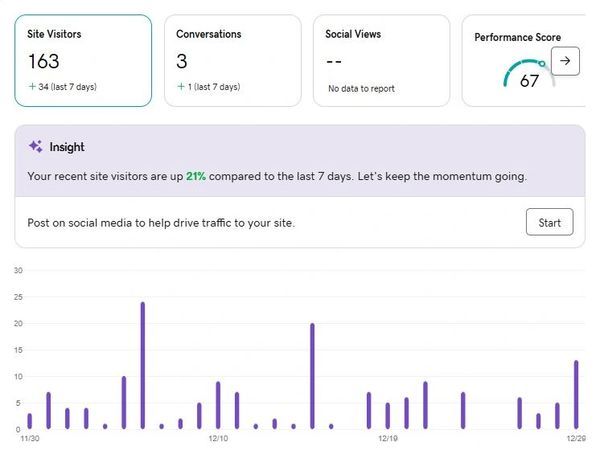Click 'No data to report' under Social Views

(361, 88)
